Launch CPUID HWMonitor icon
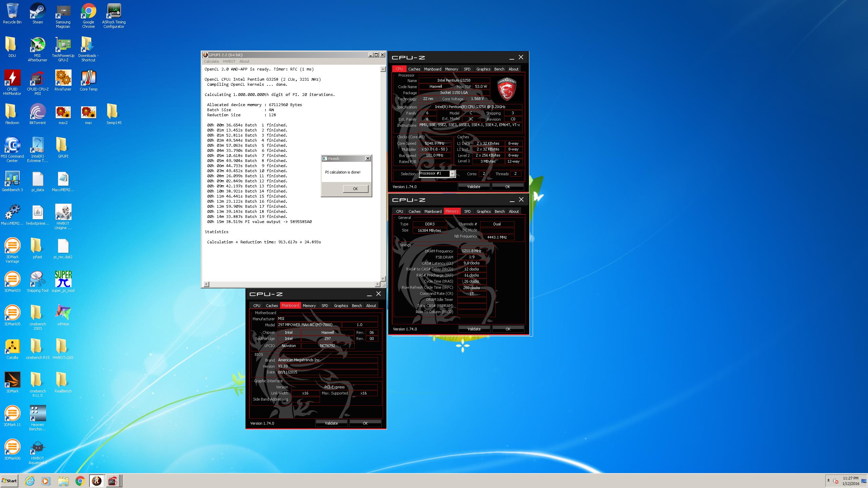 [12, 83]
